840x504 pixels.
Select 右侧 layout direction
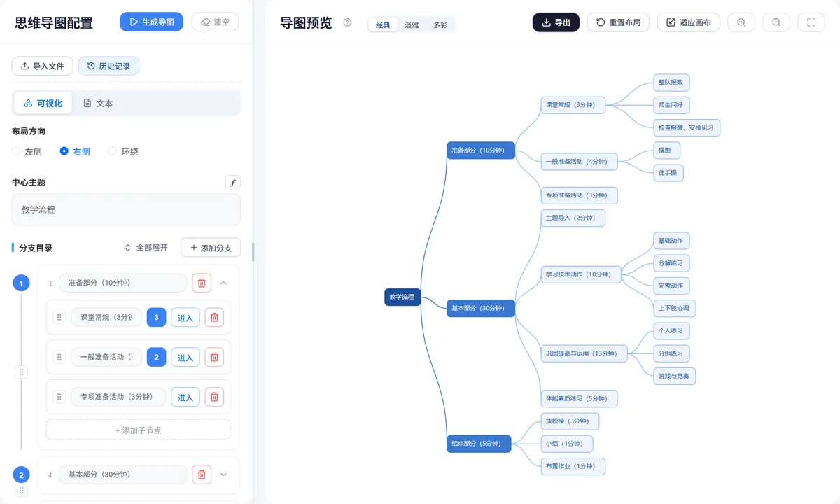coord(75,151)
